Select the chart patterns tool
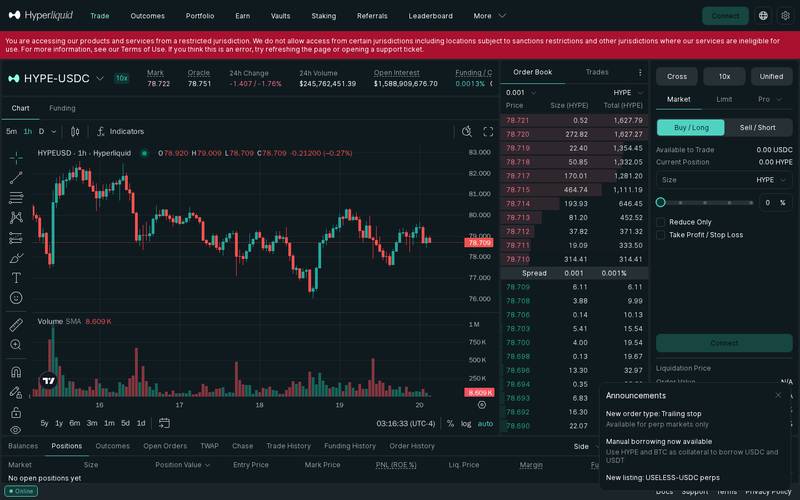Screen dimensions: 800x500 [16, 218]
